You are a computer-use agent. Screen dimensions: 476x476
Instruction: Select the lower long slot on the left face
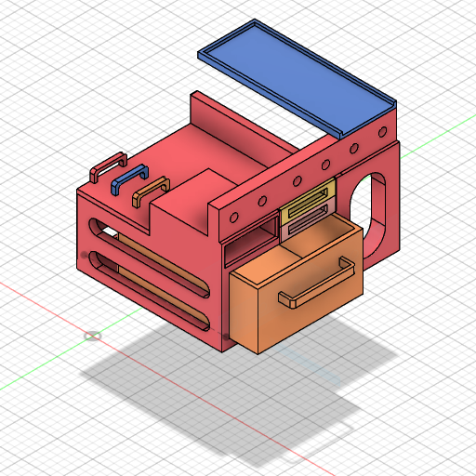(149, 290)
